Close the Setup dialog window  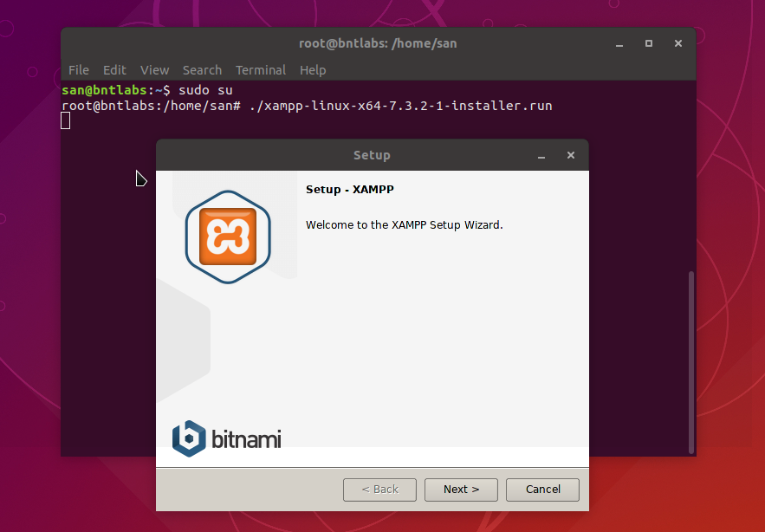click(570, 155)
